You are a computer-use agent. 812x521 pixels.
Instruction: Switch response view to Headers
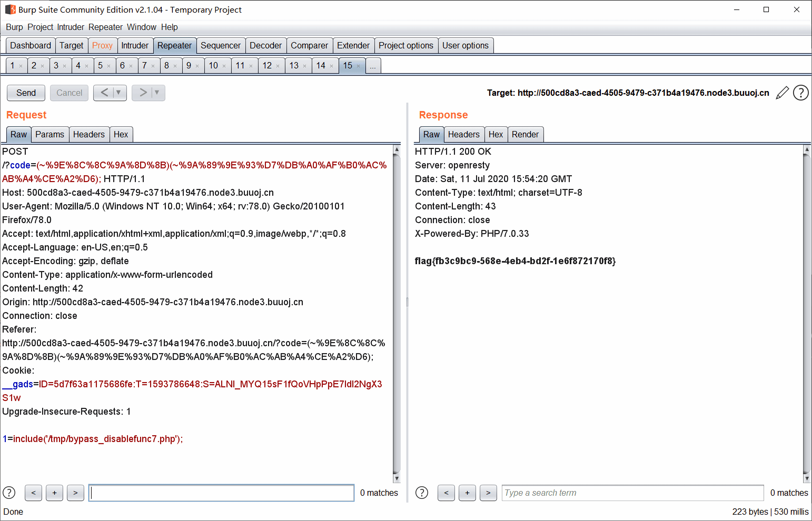(x=464, y=134)
